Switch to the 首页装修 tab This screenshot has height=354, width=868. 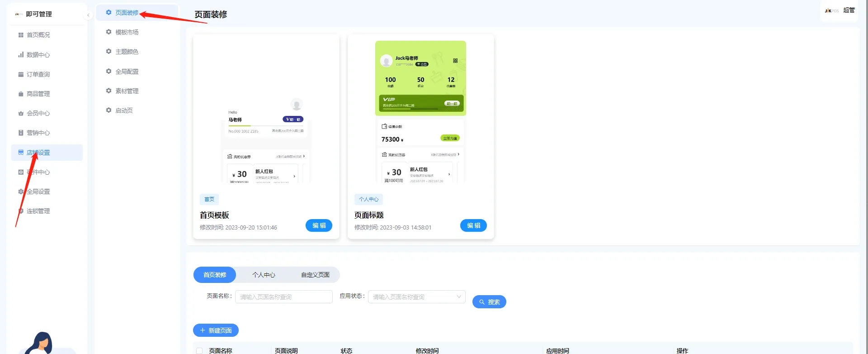coord(215,275)
